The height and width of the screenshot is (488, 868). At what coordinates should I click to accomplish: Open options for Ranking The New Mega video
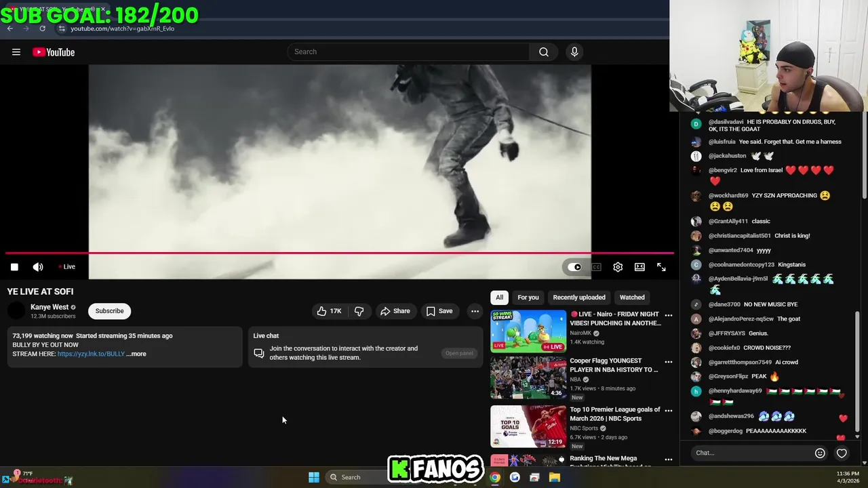(668, 460)
